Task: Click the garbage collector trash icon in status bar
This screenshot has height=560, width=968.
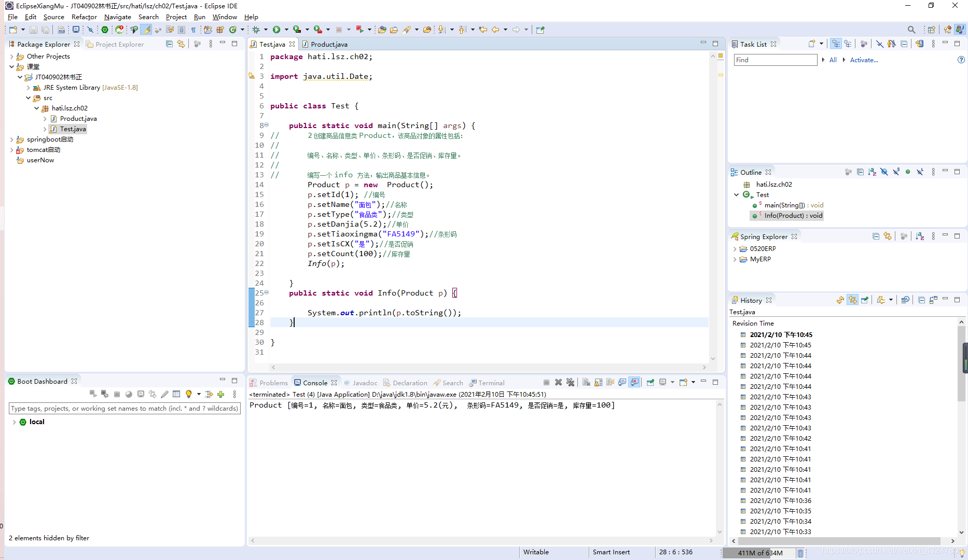Action: (x=800, y=553)
